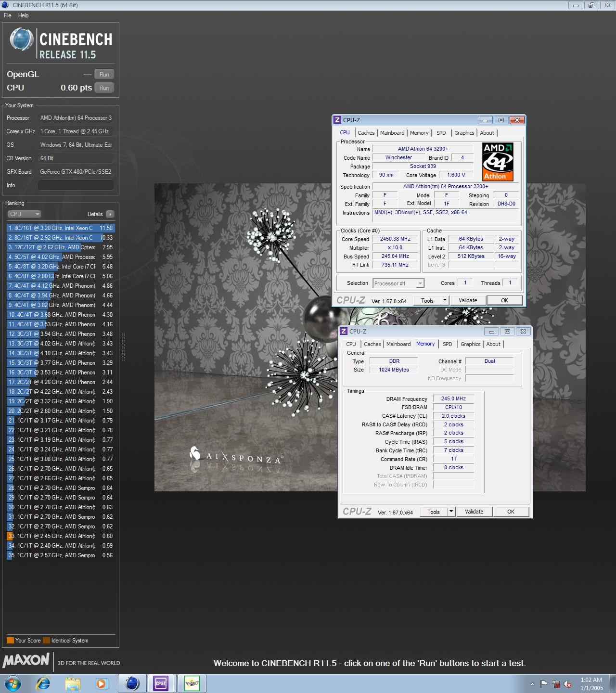Click Validate in lower CPU-Z window

coord(474,512)
